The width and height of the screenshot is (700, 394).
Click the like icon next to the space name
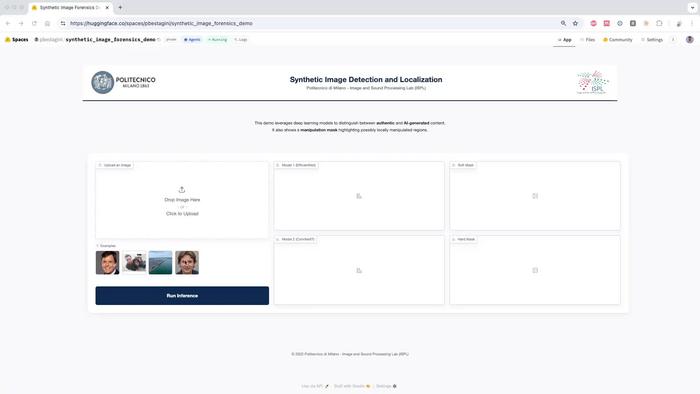[159, 40]
